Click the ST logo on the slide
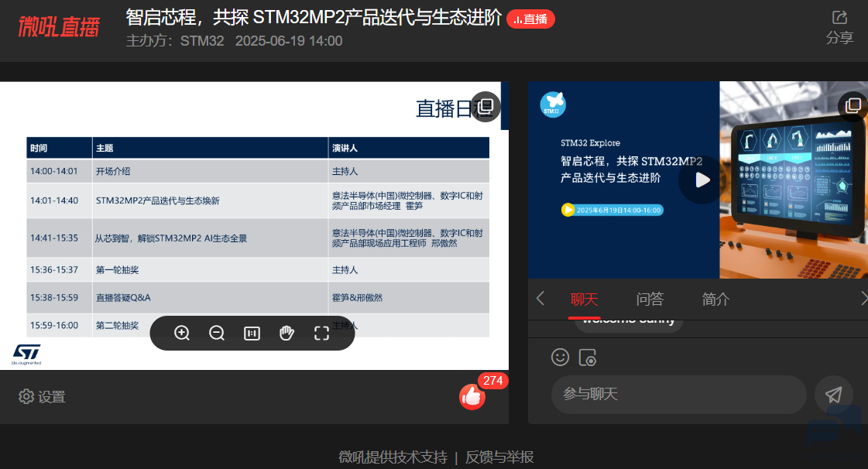 26,354
